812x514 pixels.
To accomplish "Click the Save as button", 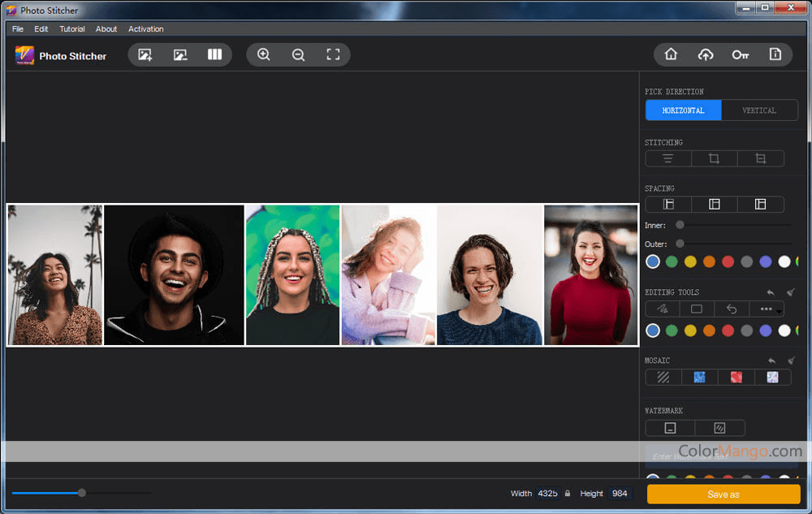I will pos(723,494).
